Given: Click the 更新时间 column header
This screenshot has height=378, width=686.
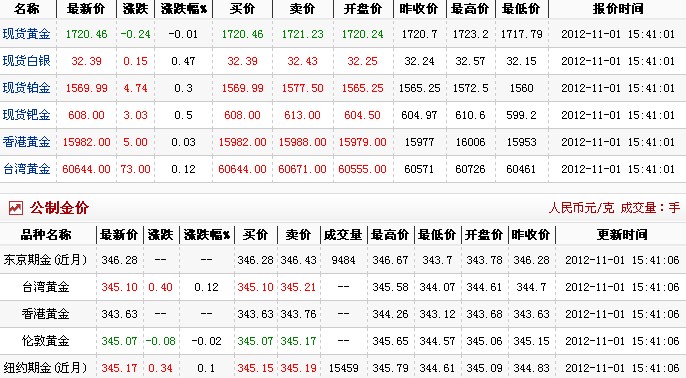Looking at the screenshot, I should coord(622,235).
